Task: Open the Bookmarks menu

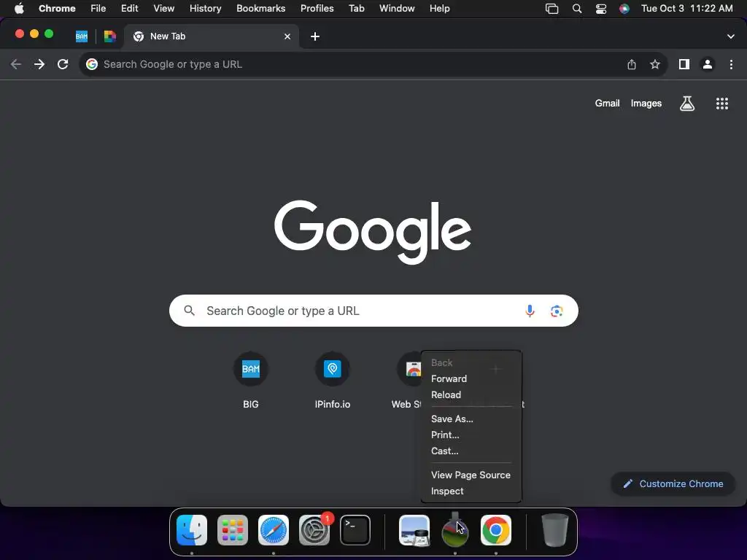Action: 260,9
